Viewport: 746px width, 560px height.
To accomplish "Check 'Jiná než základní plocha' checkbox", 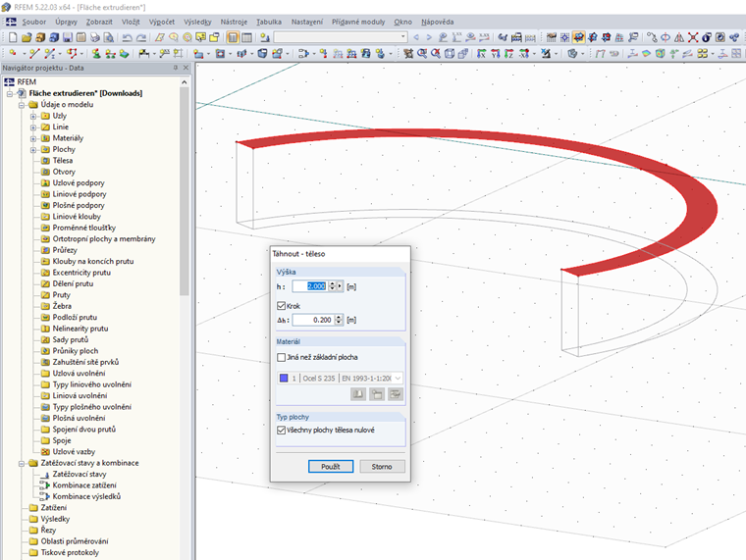I will click(x=281, y=357).
